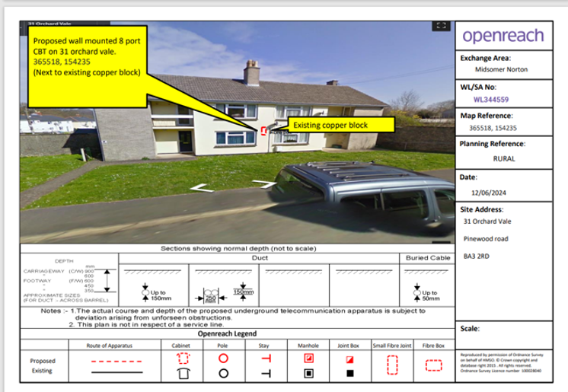This screenshot has height=392, width=568.
Task: Click the 'Scale:' field label
Action: point(470,329)
